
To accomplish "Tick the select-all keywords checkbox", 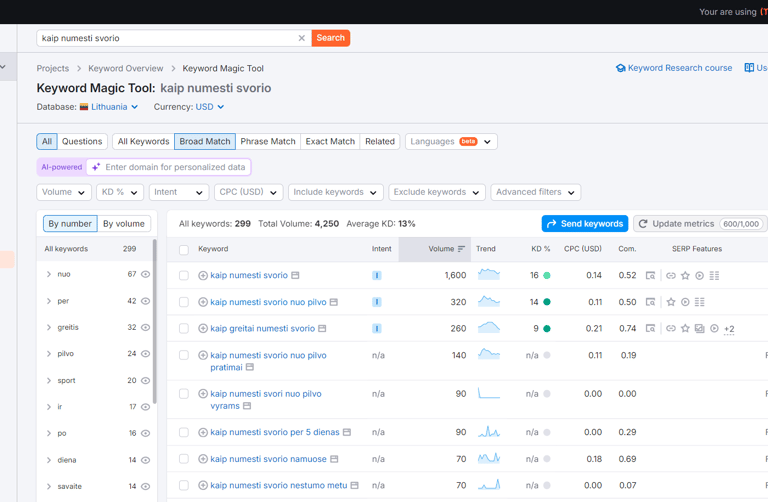I will coord(184,250).
